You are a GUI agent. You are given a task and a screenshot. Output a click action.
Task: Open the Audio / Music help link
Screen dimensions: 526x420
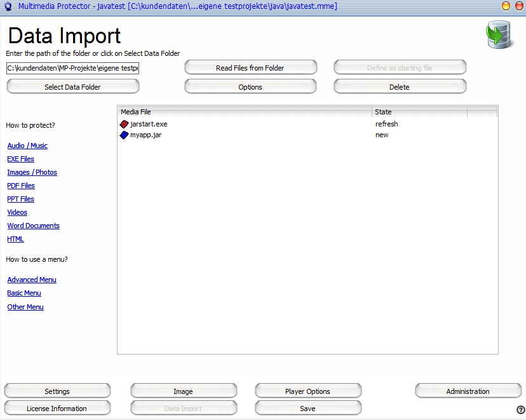pyautogui.click(x=27, y=146)
